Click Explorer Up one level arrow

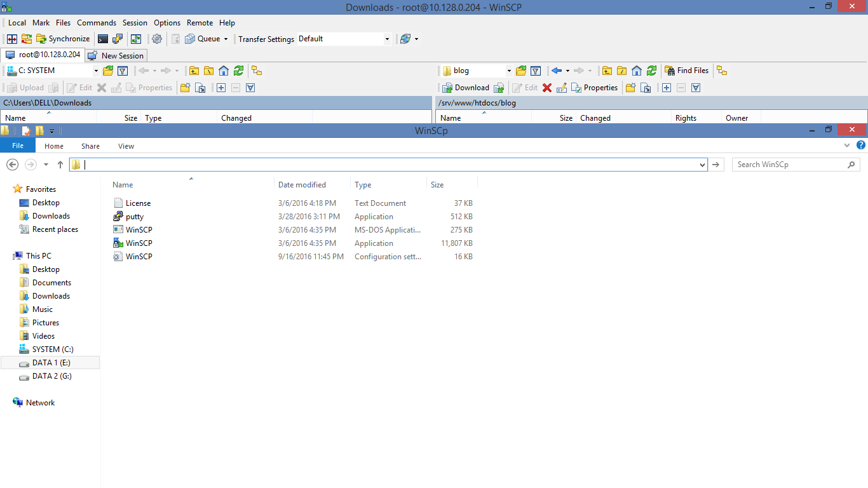[x=60, y=165]
